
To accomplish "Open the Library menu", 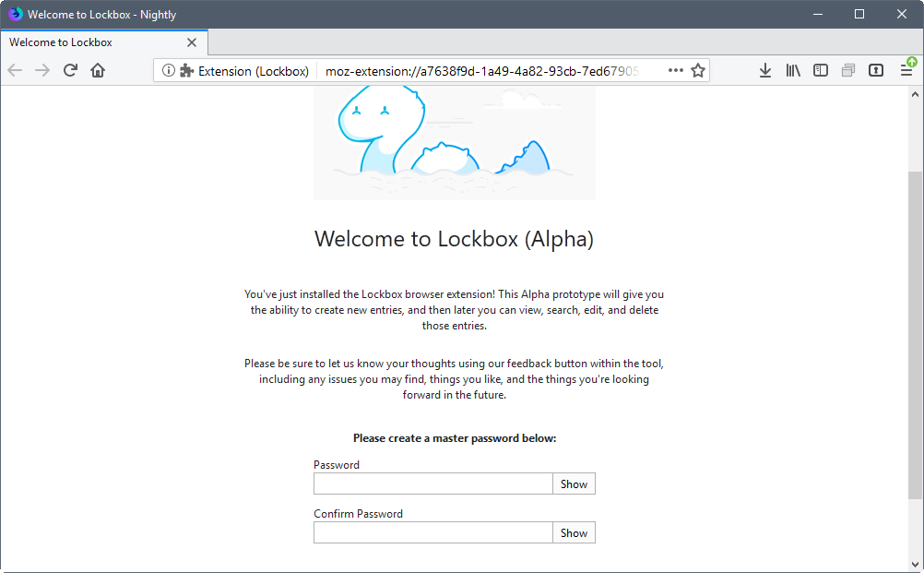I will [x=792, y=71].
